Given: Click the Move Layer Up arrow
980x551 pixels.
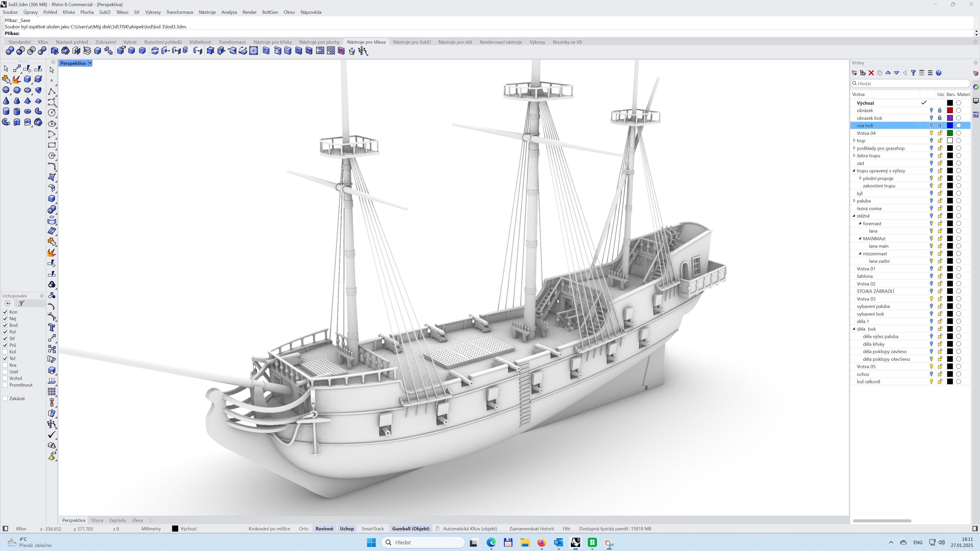Looking at the screenshot, I should coord(888,73).
